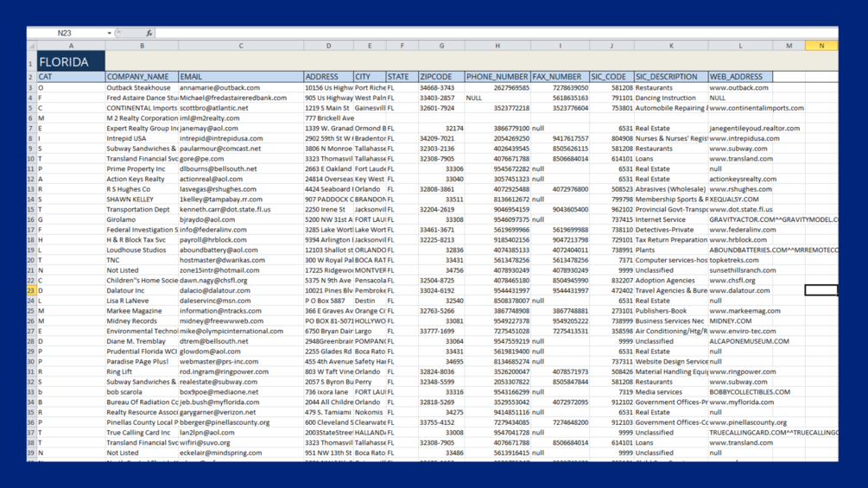
Task: Select the Paradise PAge Plus! cell
Action: tap(142, 361)
